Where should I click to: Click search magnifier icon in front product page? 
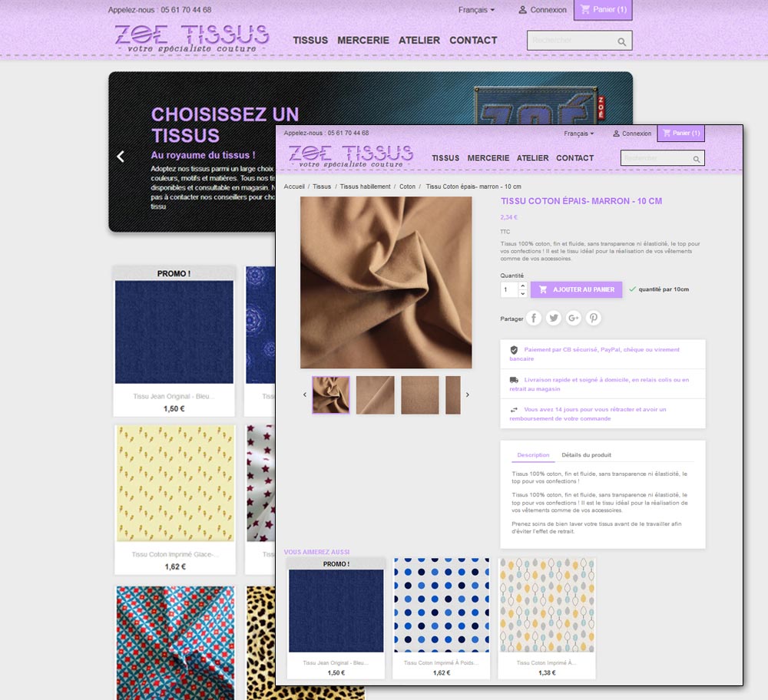point(697,159)
